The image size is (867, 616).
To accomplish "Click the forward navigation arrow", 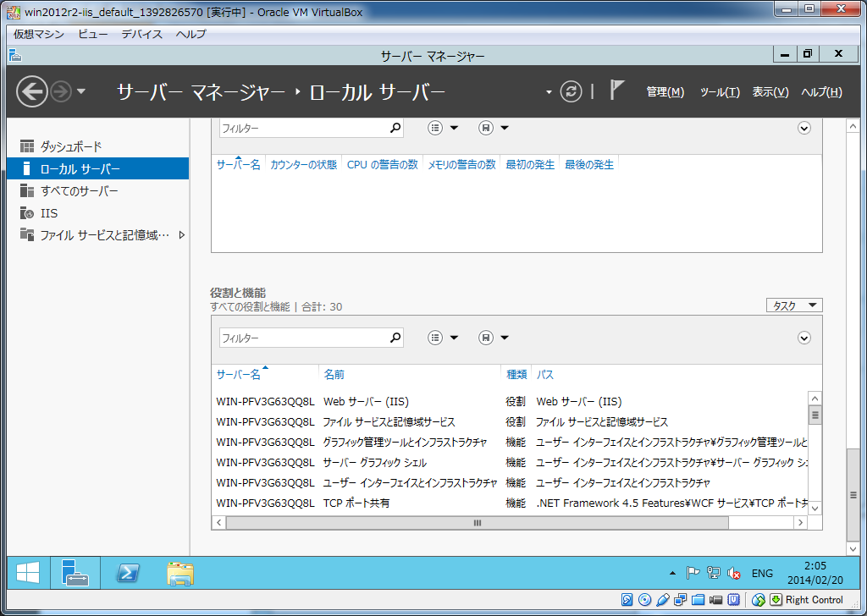I will (61, 91).
